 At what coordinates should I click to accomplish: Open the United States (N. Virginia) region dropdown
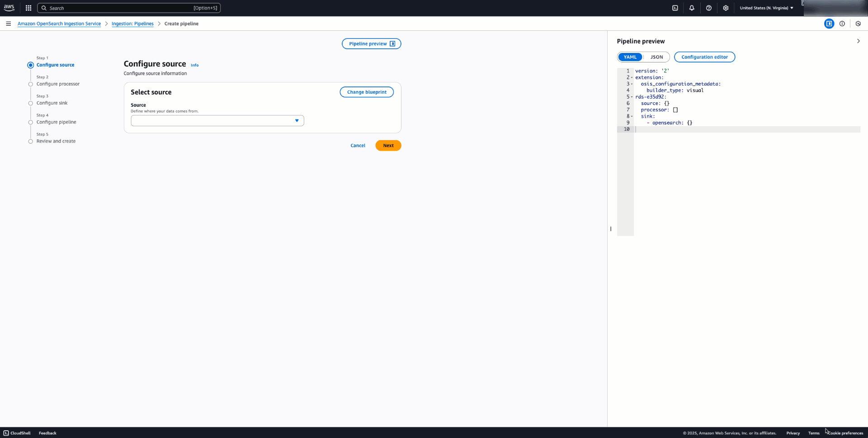coord(766,8)
